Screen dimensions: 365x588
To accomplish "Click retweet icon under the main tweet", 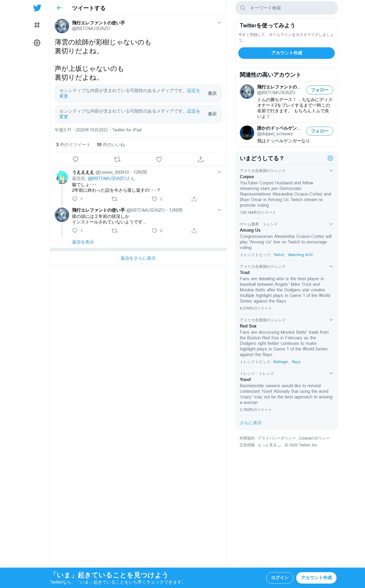I will coord(117,159).
